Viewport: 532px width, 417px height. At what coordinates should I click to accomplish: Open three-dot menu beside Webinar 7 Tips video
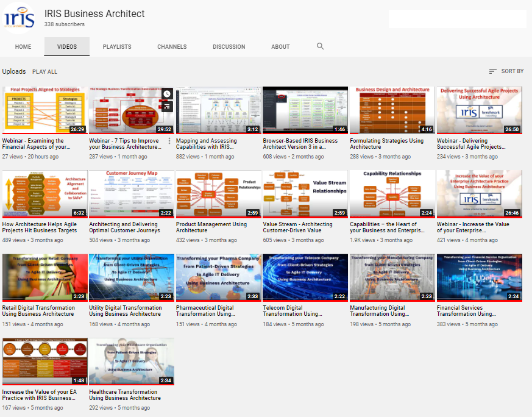(169, 141)
